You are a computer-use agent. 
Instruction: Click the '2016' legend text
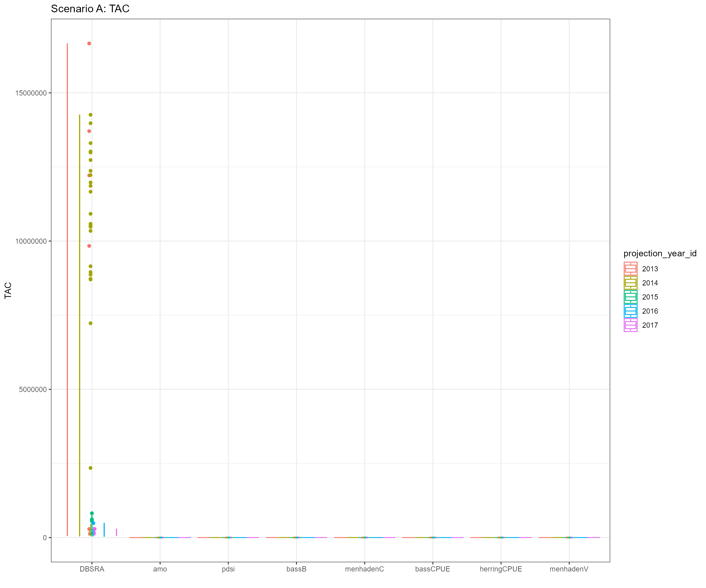pos(650,311)
